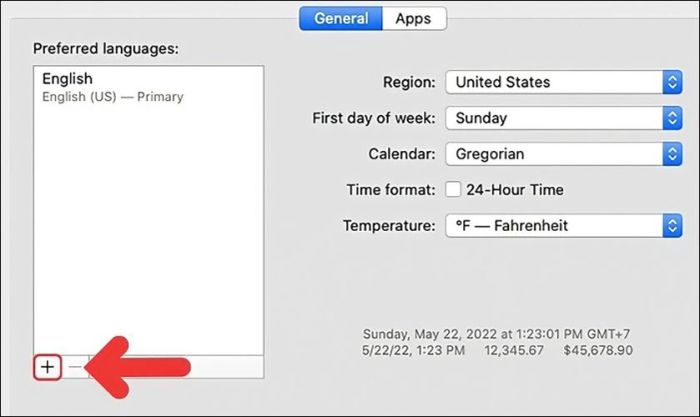Click the minus button to remove a language
Image resolution: width=700 pixels, height=417 pixels.
(75, 367)
